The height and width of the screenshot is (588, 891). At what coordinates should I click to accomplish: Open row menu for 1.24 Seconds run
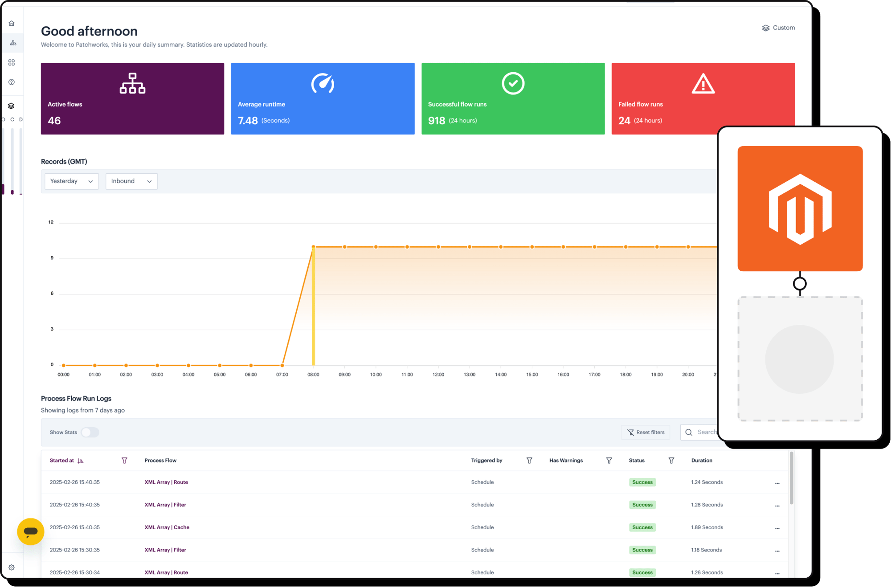pyautogui.click(x=777, y=483)
